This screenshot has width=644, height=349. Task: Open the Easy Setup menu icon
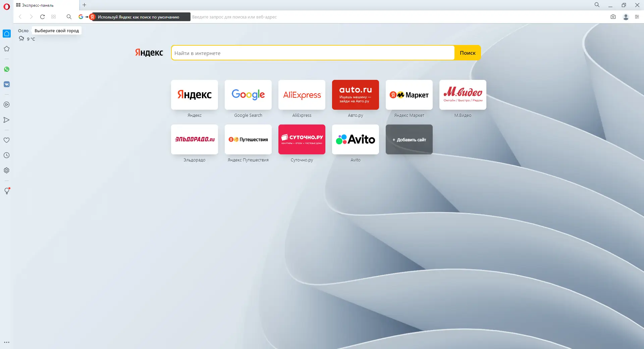(x=637, y=17)
